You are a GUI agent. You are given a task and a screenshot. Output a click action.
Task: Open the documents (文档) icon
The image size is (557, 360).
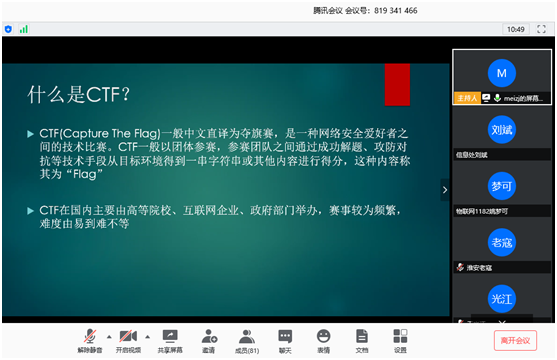[x=362, y=340]
